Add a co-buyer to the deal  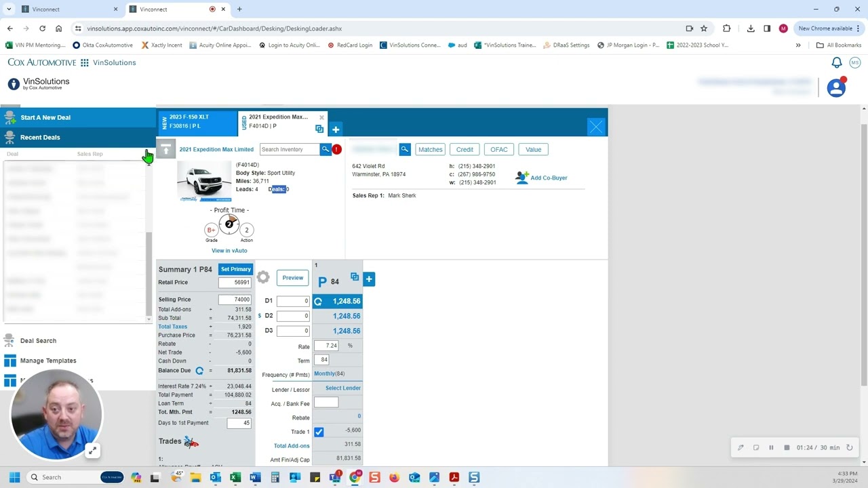[x=541, y=178]
